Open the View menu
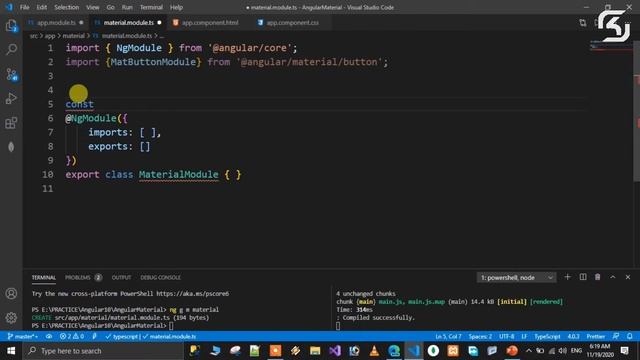The width and height of the screenshot is (640, 360). coord(93,7)
